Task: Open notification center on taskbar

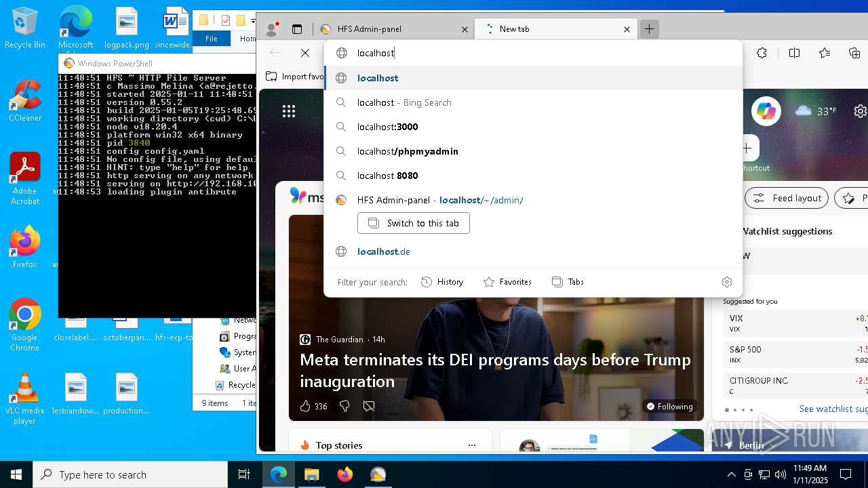Action: pos(846,474)
